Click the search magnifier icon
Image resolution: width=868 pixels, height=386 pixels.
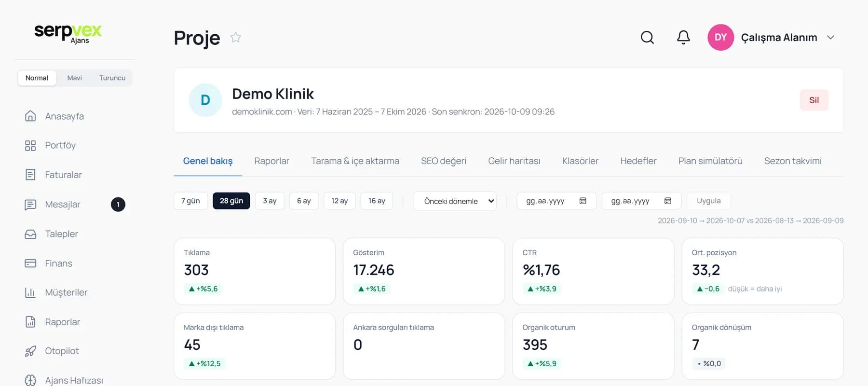click(x=647, y=37)
